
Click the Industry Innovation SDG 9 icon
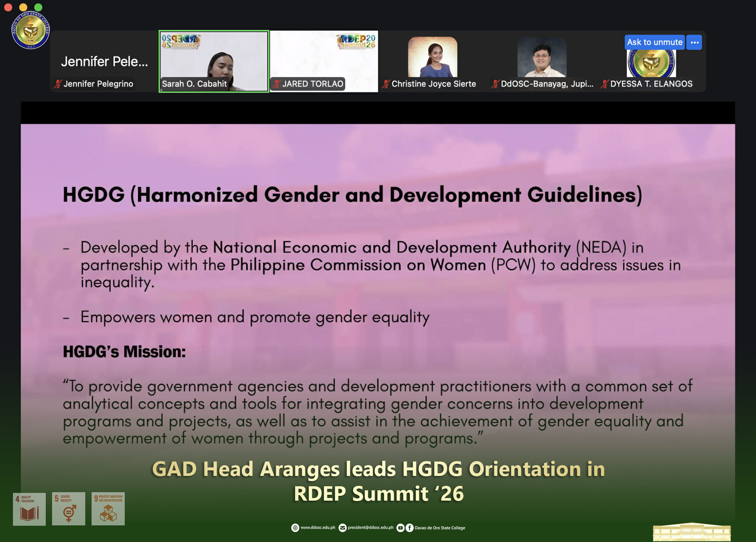[x=108, y=509]
